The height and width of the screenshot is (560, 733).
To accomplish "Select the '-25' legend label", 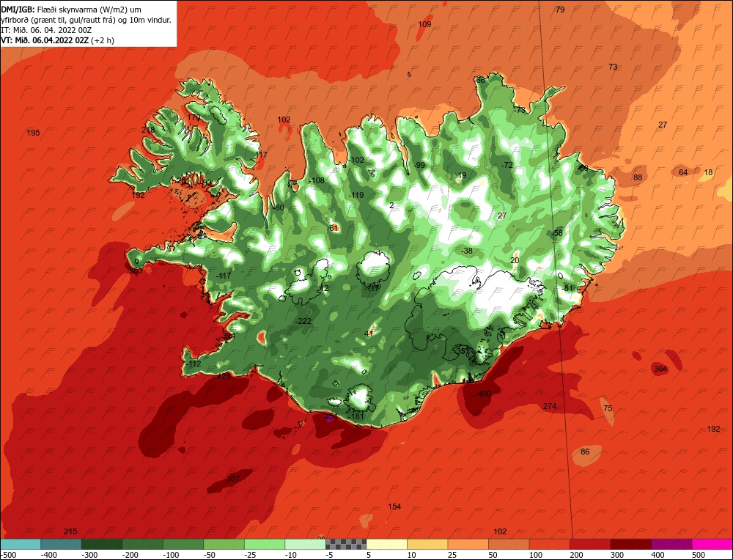I will (x=251, y=555).
